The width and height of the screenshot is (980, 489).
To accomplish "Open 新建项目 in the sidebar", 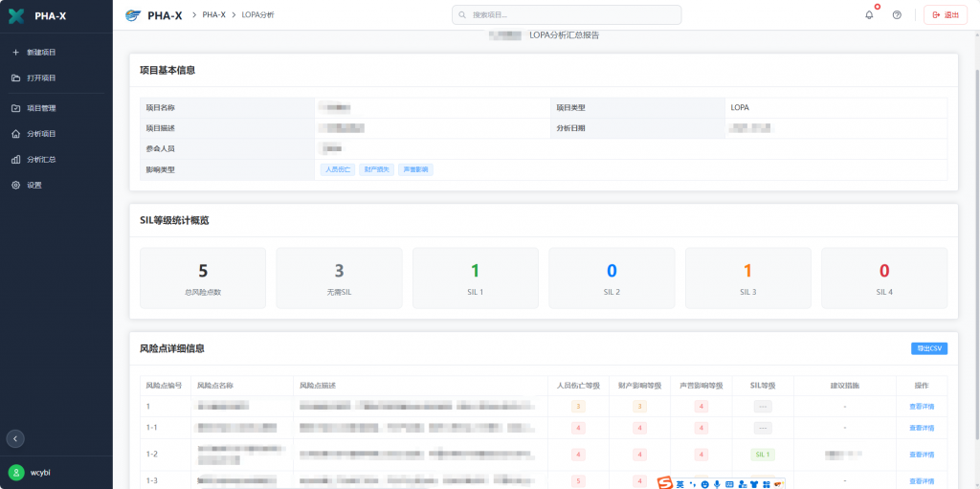I will click(x=41, y=52).
